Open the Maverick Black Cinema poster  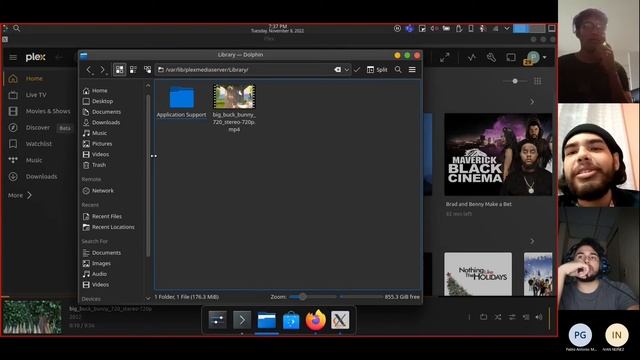pos(498,155)
